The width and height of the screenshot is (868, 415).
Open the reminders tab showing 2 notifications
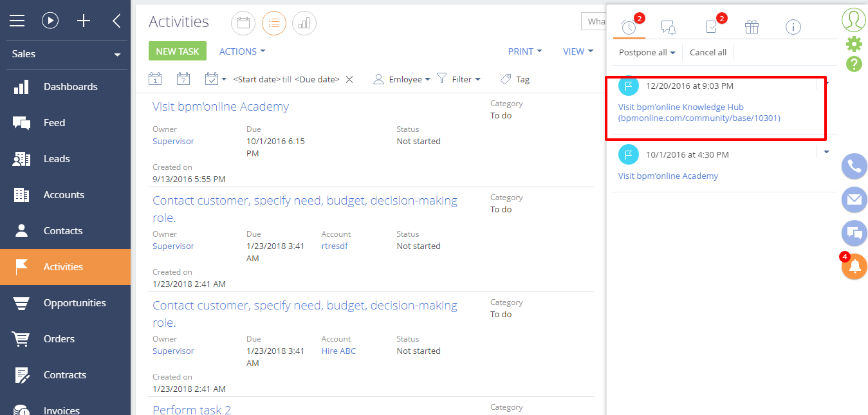pyautogui.click(x=629, y=27)
